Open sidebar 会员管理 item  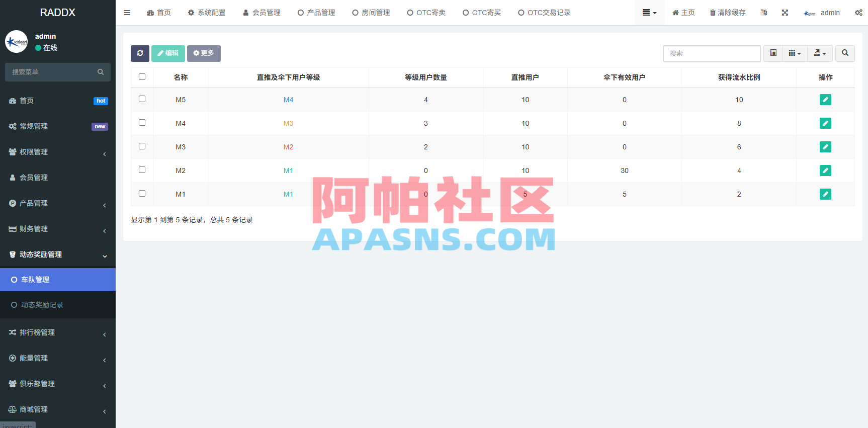[x=58, y=178]
